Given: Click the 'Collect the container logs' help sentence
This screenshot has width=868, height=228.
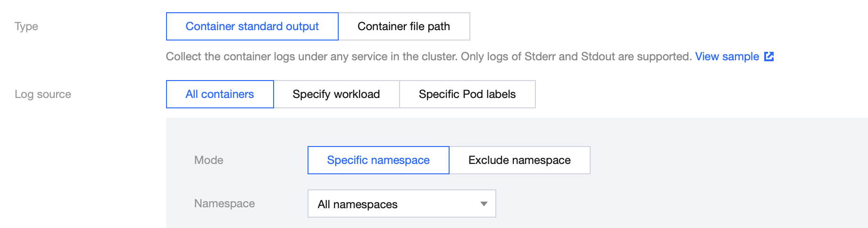Looking at the screenshot, I should [311, 57].
